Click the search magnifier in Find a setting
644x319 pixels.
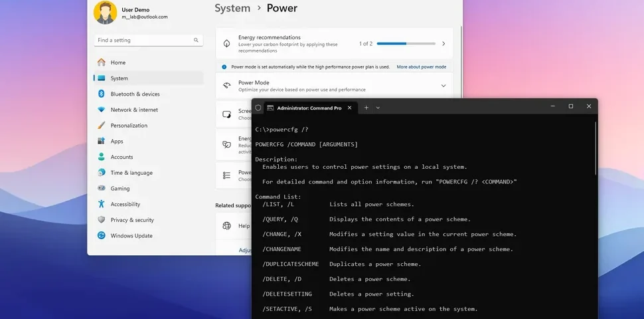coord(196,41)
